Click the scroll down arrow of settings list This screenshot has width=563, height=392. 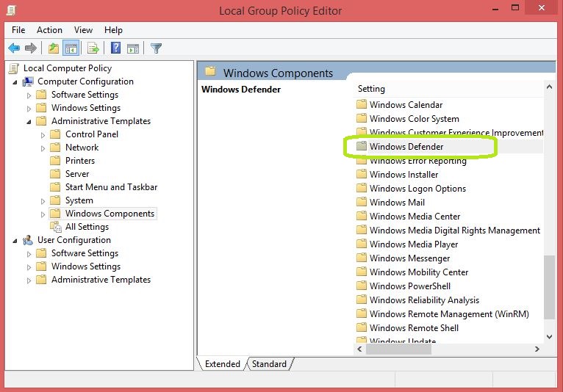[x=549, y=336]
